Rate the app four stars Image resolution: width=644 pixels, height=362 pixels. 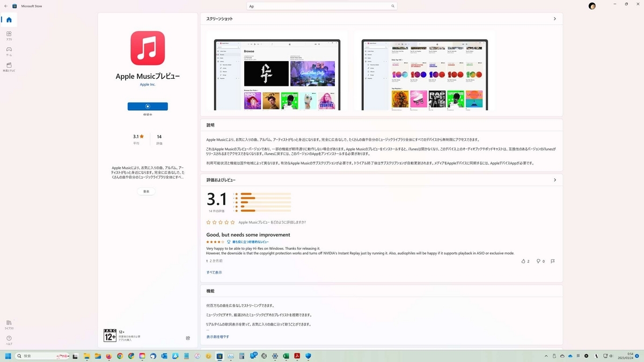(x=227, y=222)
